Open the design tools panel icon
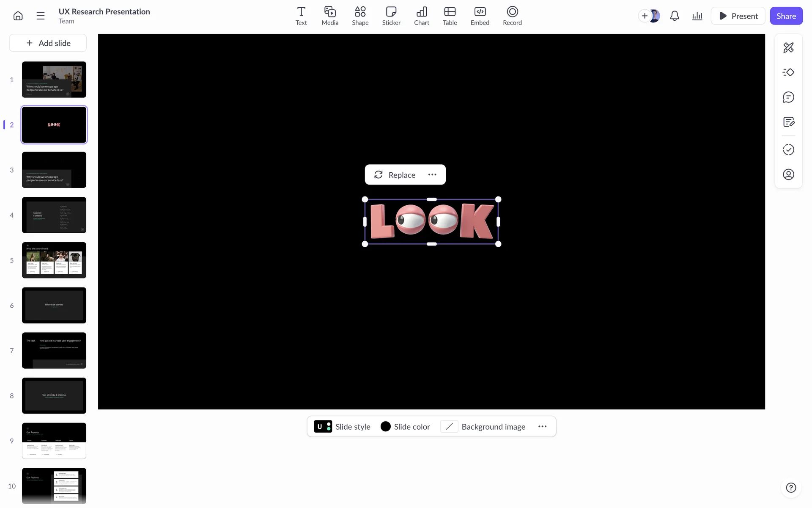 (x=788, y=47)
